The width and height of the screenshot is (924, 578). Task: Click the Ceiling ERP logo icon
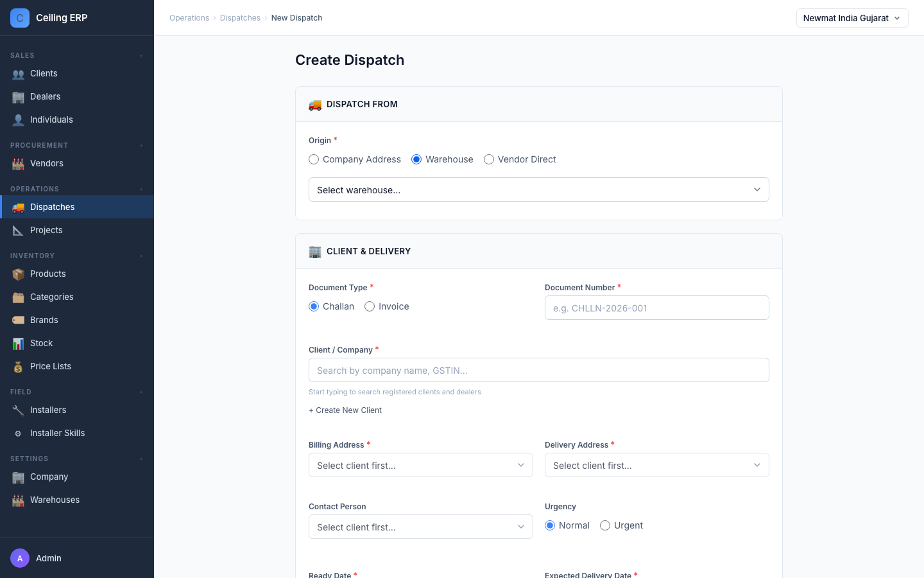point(20,18)
